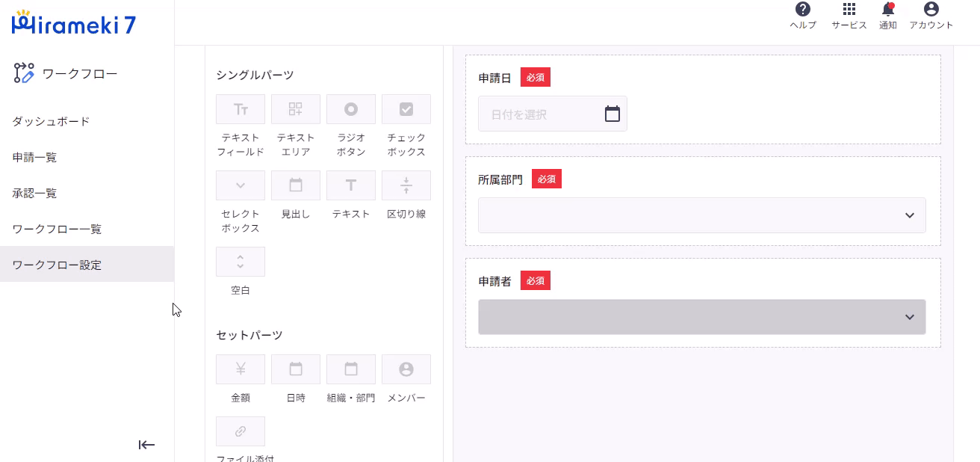Select the 組織・部門 set part icon
The height and width of the screenshot is (462, 980).
[351, 369]
